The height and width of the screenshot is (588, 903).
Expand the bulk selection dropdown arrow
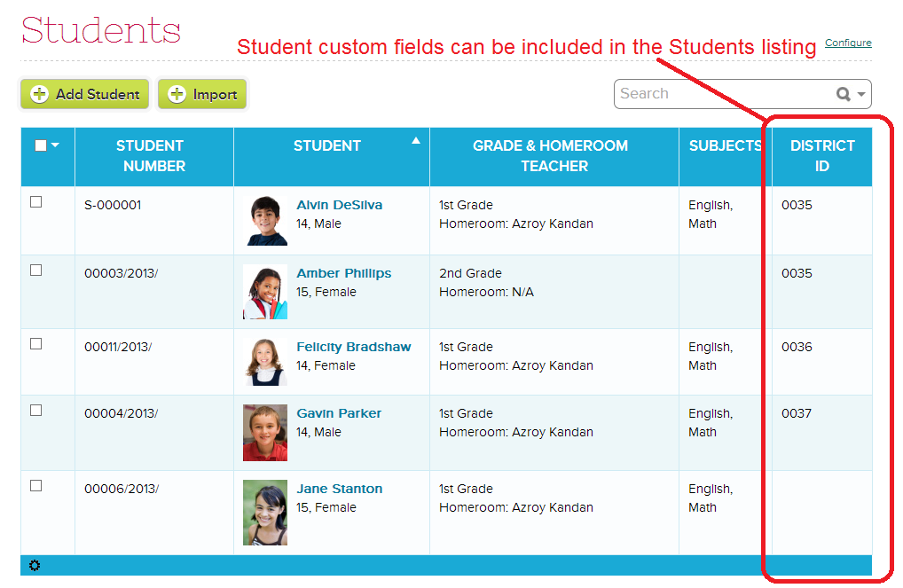coord(55,145)
